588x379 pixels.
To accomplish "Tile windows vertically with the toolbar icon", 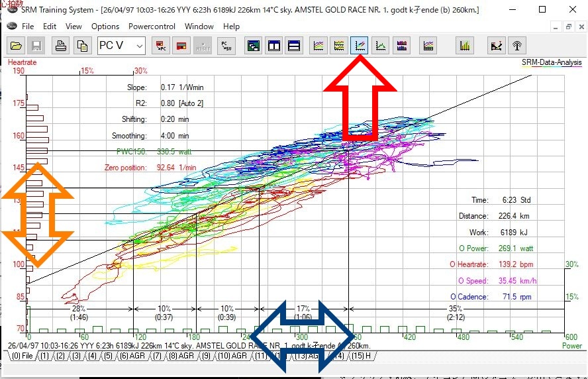I will coord(274,46).
